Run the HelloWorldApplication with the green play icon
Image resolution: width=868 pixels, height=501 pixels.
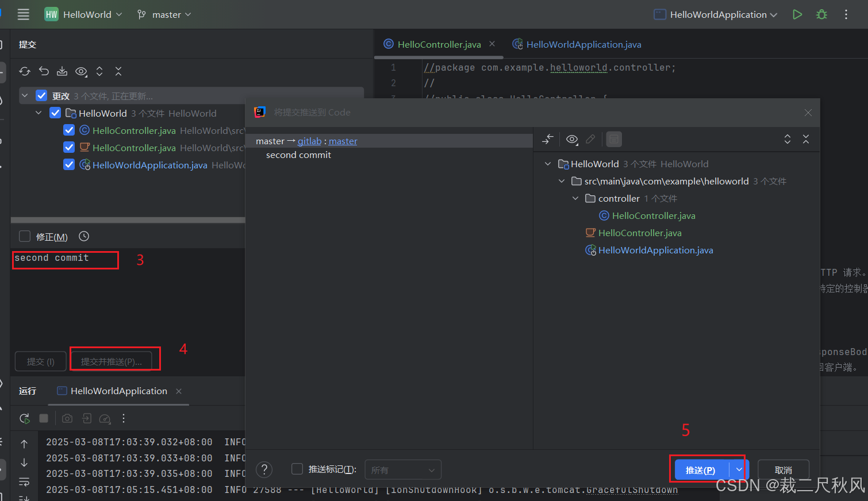point(797,14)
